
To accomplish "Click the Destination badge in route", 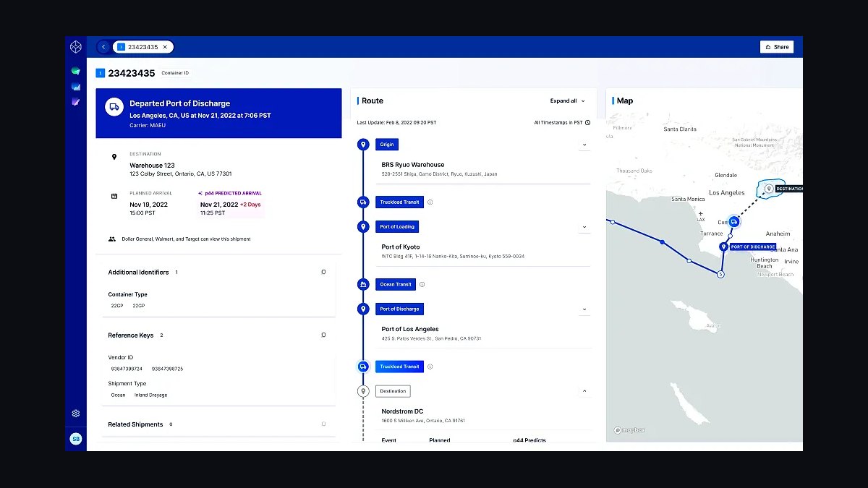I will [x=393, y=391].
